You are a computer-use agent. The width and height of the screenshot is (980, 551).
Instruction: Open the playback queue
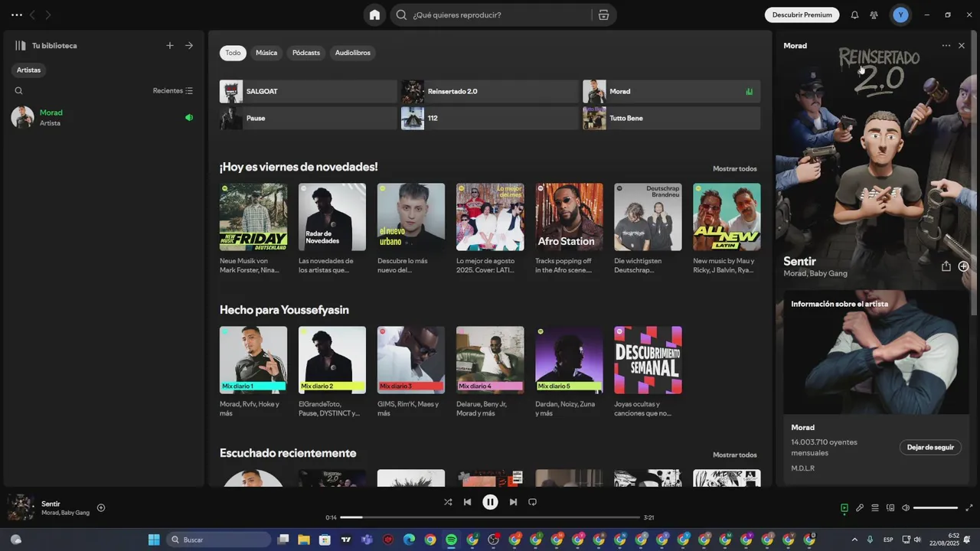(875, 507)
